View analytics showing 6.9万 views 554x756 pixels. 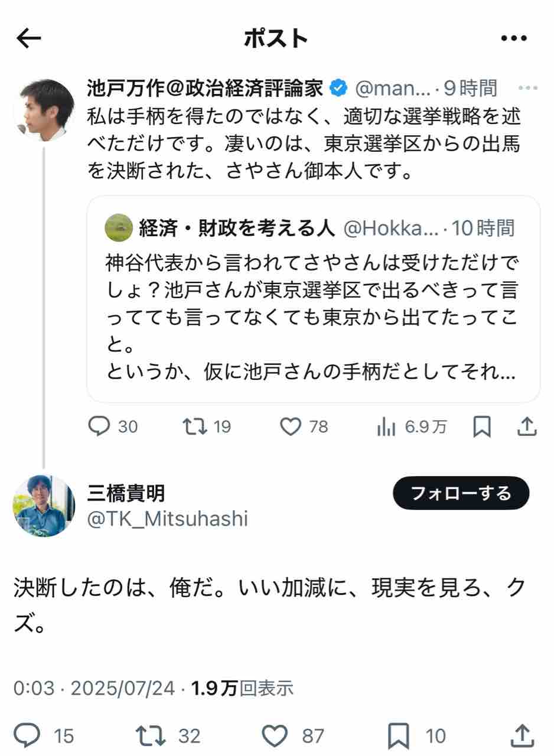click(386, 426)
